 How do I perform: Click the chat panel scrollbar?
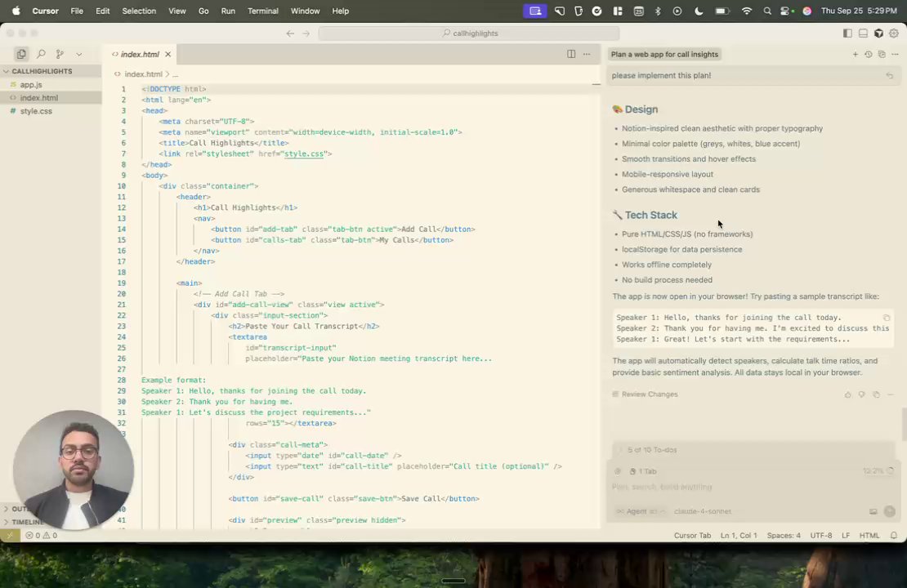pyautogui.click(x=904, y=424)
